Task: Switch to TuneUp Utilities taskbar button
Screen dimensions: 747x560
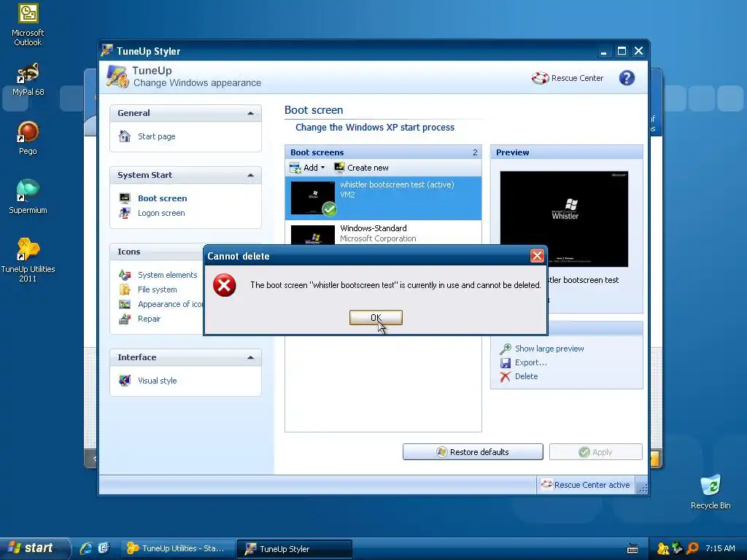Action: coord(177,548)
